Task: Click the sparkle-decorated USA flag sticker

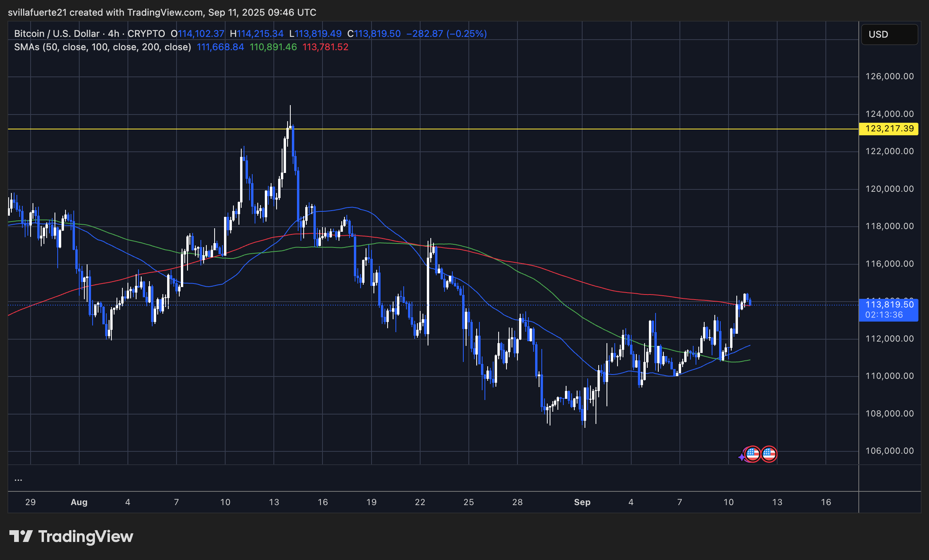Action: click(x=752, y=454)
